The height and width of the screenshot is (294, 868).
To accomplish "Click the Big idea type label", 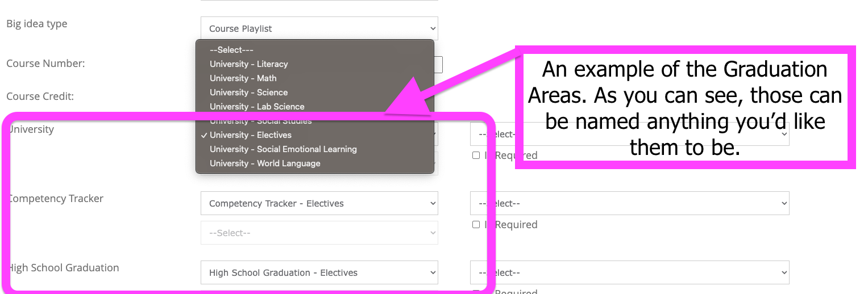I will pyautogui.click(x=37, y=24).
